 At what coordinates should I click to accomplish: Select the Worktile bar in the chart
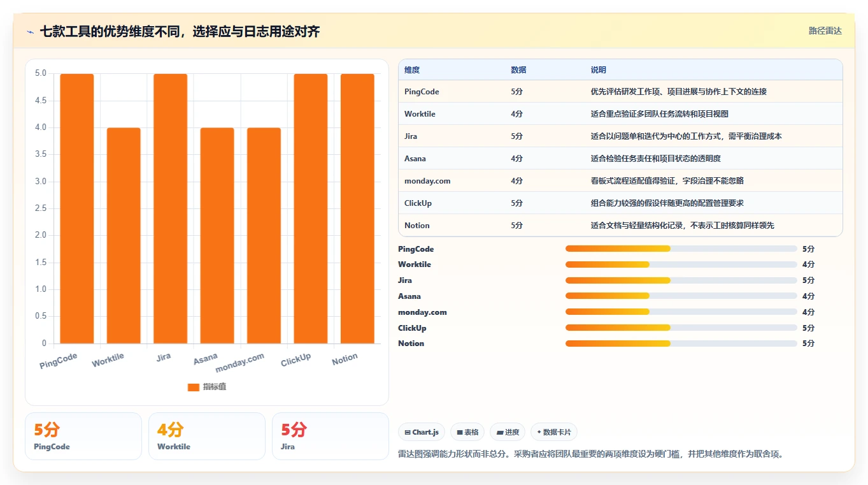(x=124, y=235)
